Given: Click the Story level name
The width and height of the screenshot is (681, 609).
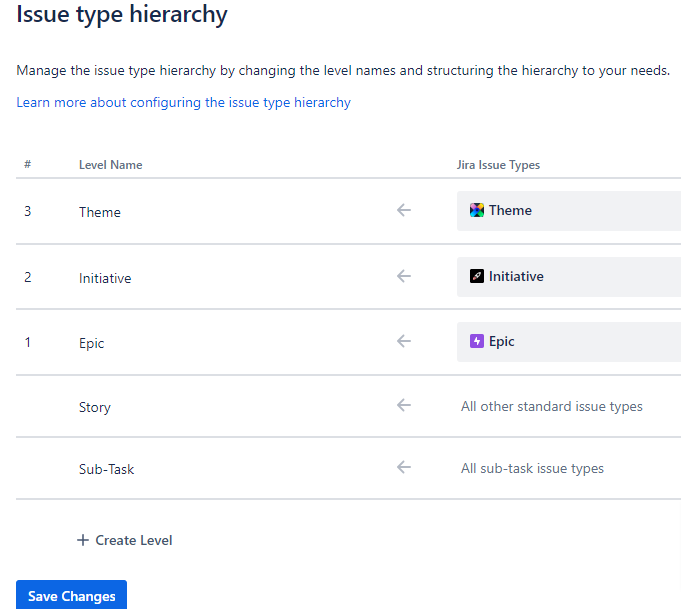Looking at the screenshot, I should (95, 407).
